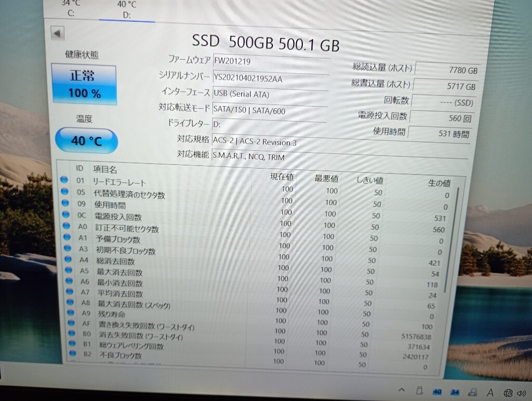Click the blue status dot for ID B0

point(72,333)
